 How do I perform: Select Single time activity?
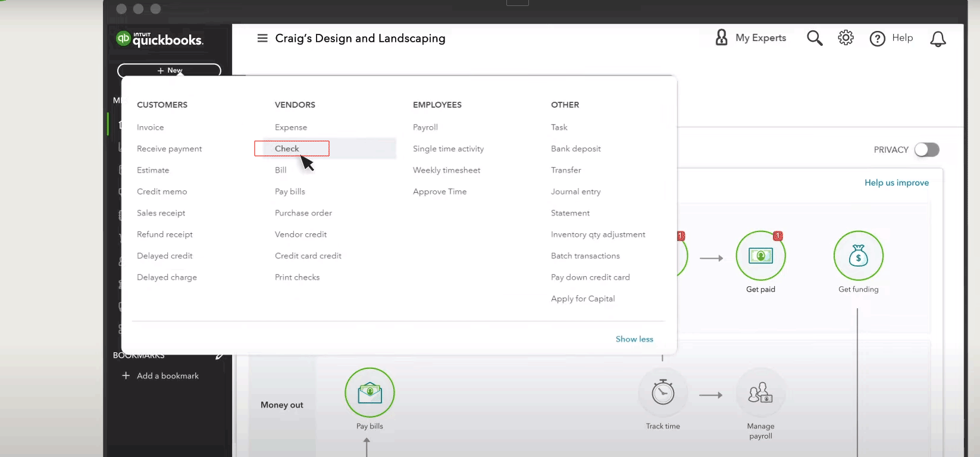click(x=448, y=149)
